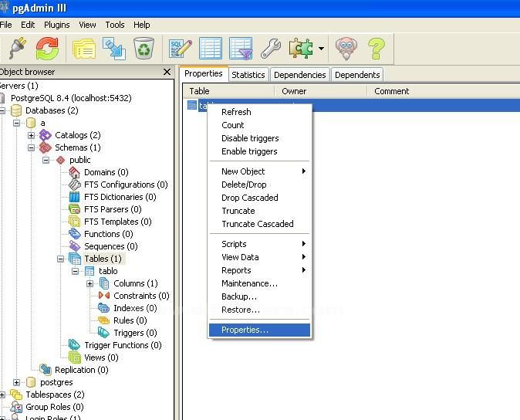The image size is (520, 420).
Task: Switch to the Dependents tab
Action: pos(357,75)
